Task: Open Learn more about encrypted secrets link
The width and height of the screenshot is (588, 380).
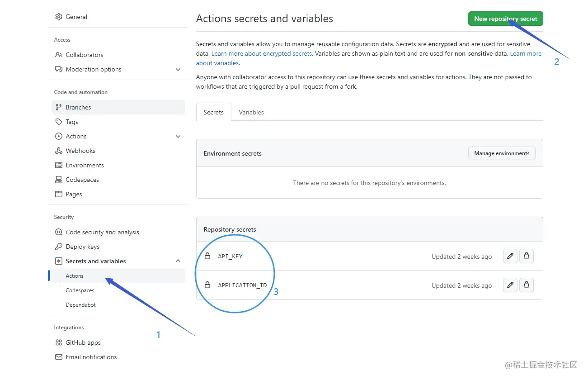Action: click(261, 53)
